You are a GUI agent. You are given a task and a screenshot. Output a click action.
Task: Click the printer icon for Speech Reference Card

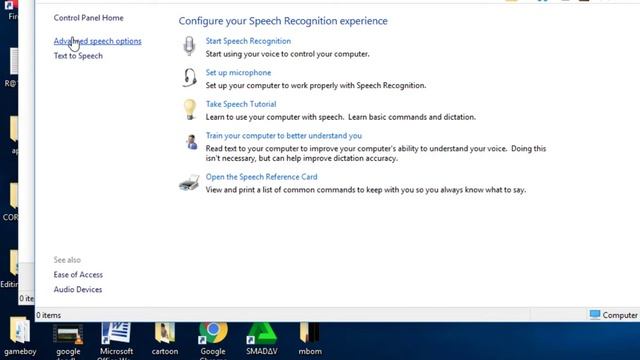click(x=189, y=182)
